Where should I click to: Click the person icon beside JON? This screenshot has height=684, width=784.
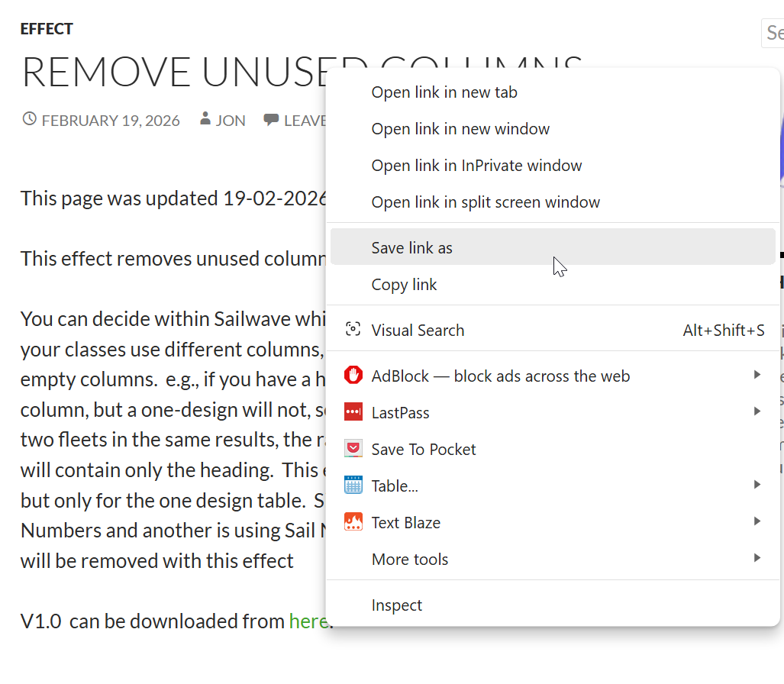tap(205, 120)
